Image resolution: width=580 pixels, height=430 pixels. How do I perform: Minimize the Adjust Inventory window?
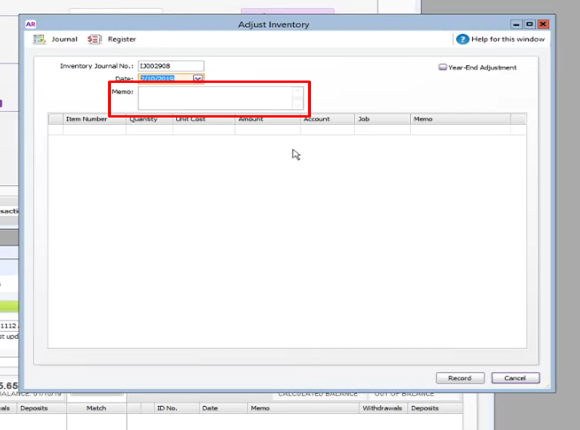[516, 24]
